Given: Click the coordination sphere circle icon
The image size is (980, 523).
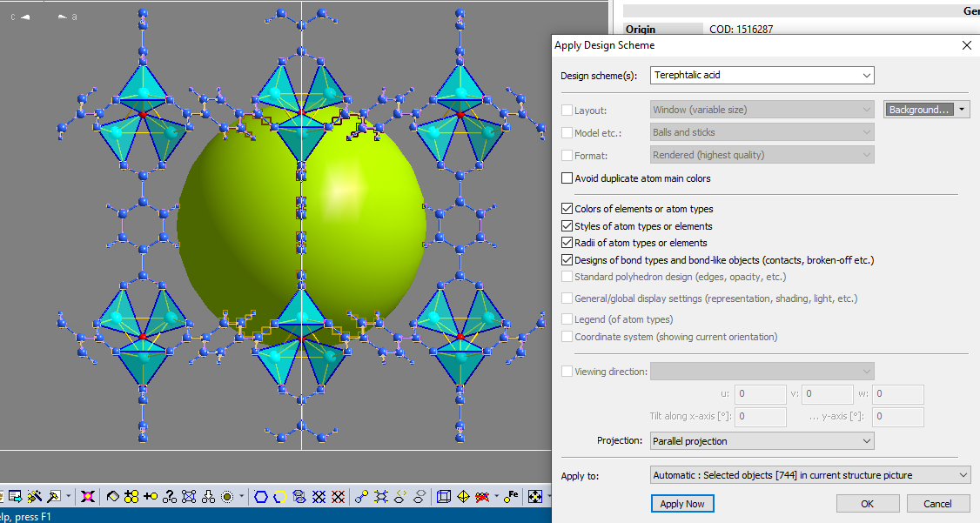Looking at the screenshot, I should click(x=227, y=496).
